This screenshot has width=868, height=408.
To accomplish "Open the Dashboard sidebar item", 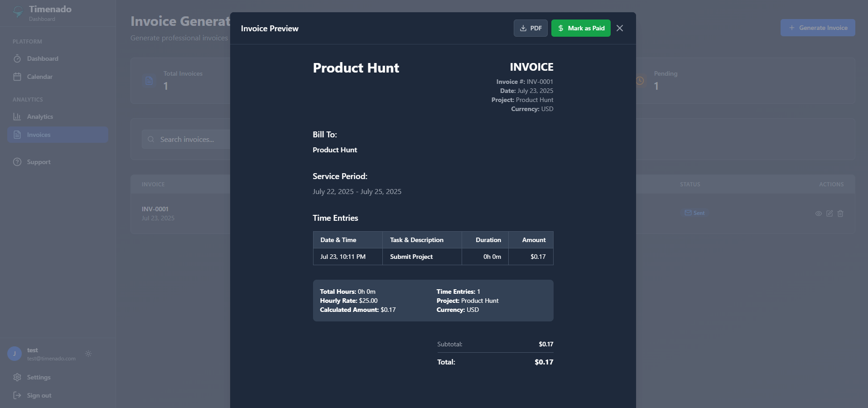I will 58,58.
